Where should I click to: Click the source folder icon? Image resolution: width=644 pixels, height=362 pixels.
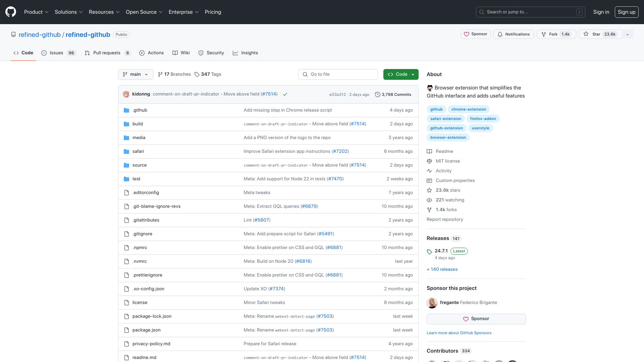[126, 165]
